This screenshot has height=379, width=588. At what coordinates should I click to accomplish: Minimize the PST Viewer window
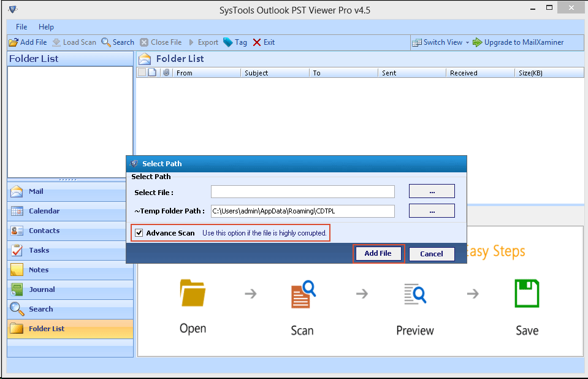pyautogui.click(x=533, y=9)
